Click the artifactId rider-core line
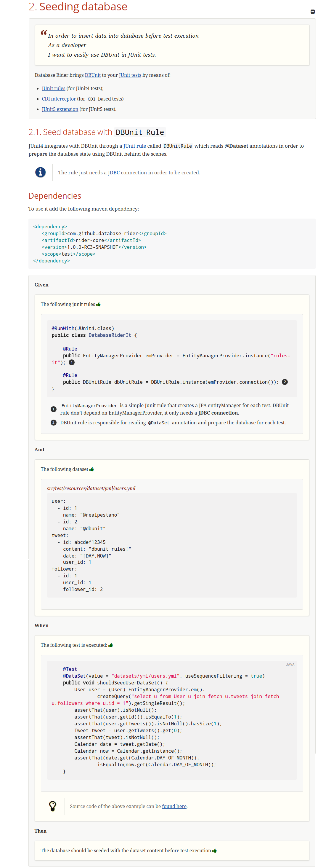Image resolution: width=318 pixels, height=868 pixels. pos(91,241)
